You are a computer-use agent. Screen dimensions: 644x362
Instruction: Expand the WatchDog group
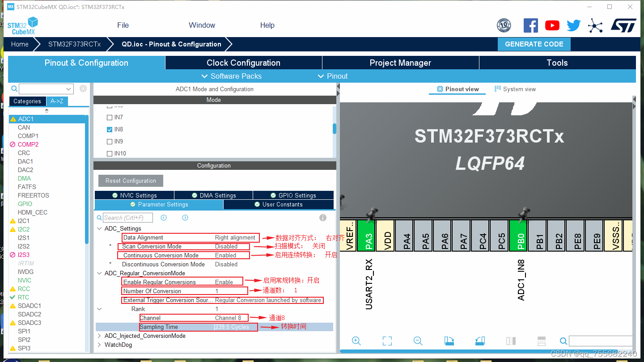(99, 345)
